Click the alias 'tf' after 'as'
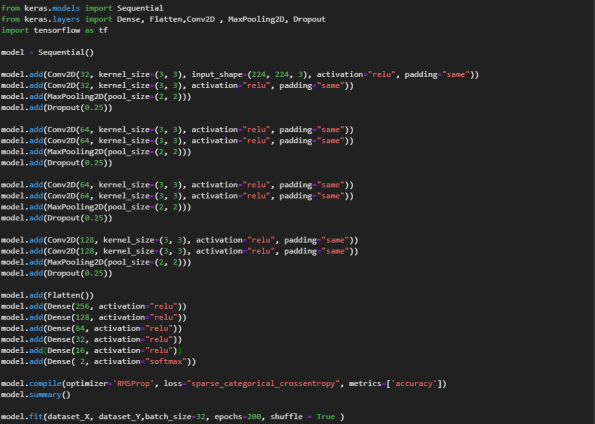The height and width of the screenshot is (424, 595). (103, 30)
